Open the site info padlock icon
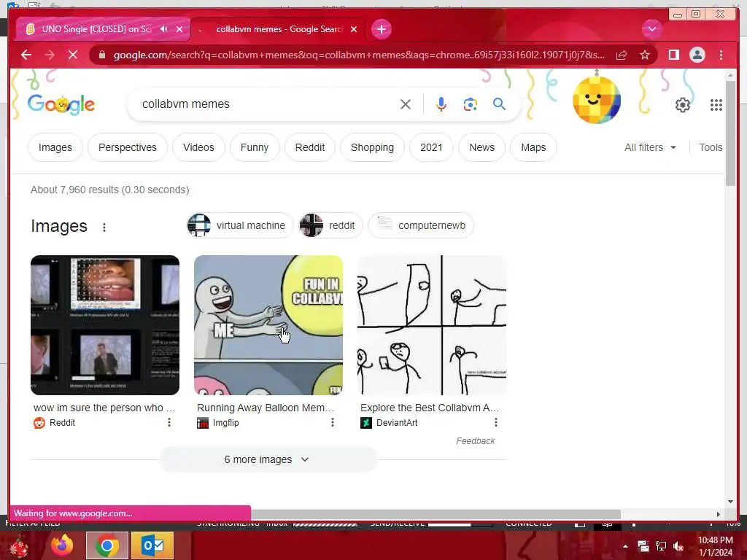747x560 pixels. (x=101, y=55)
